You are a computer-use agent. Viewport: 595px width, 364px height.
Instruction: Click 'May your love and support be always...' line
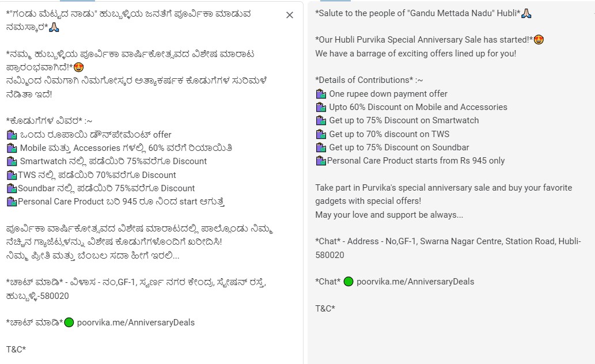point(389,215)
